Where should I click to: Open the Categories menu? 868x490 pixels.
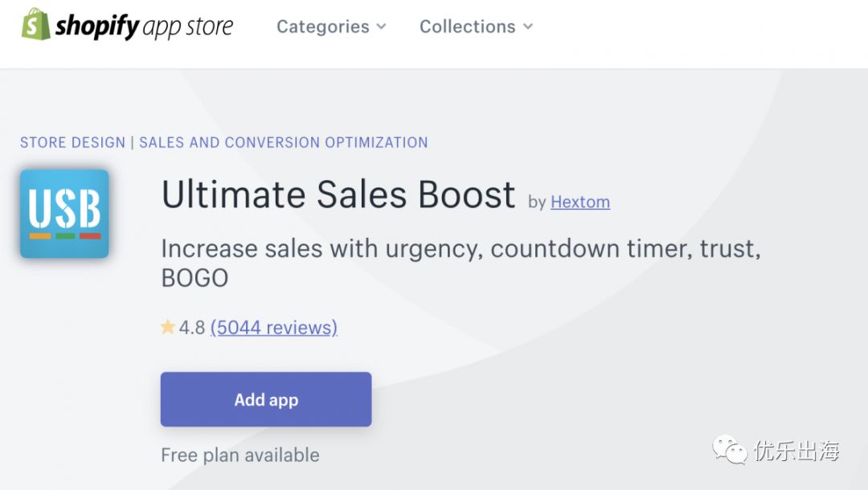(x=322, y=27)
